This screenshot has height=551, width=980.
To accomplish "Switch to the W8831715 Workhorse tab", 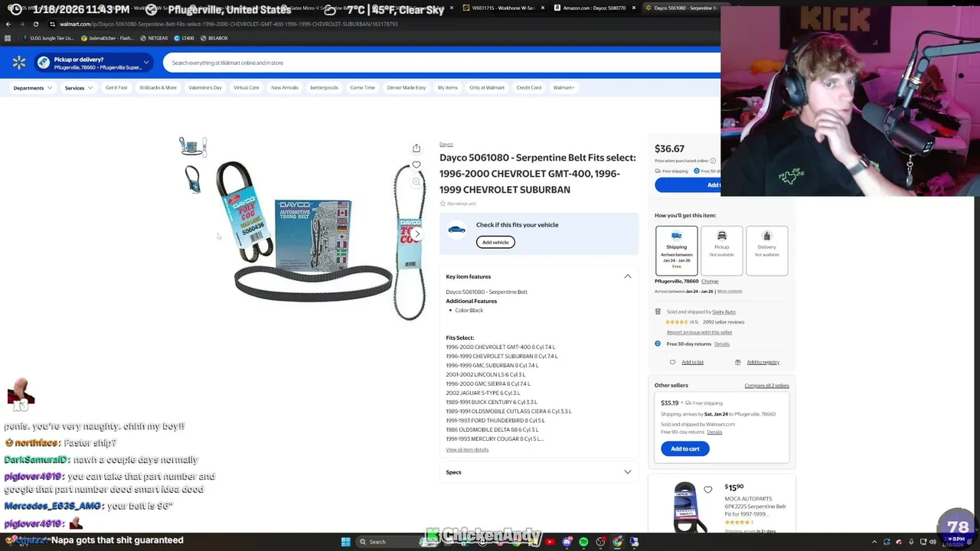I will [503, 8].
